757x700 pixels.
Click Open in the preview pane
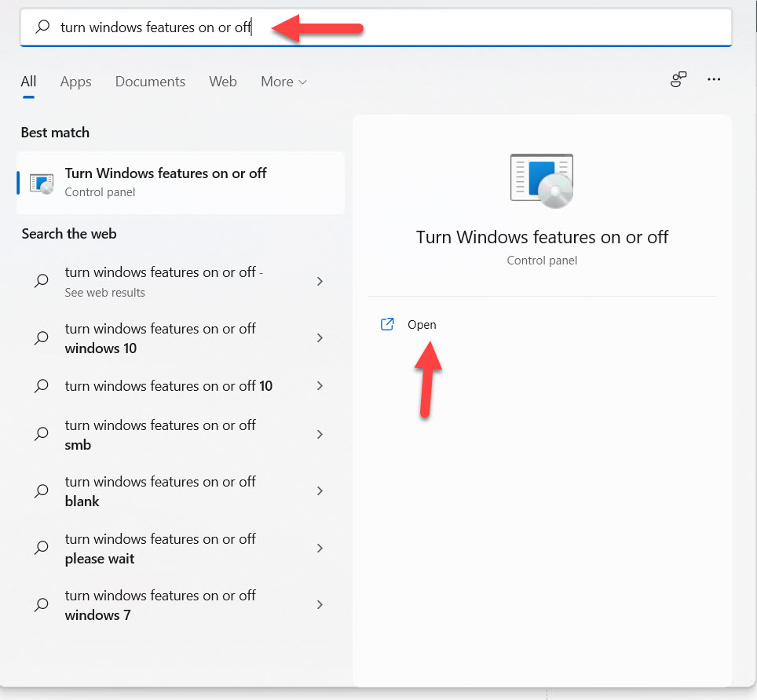422,324
